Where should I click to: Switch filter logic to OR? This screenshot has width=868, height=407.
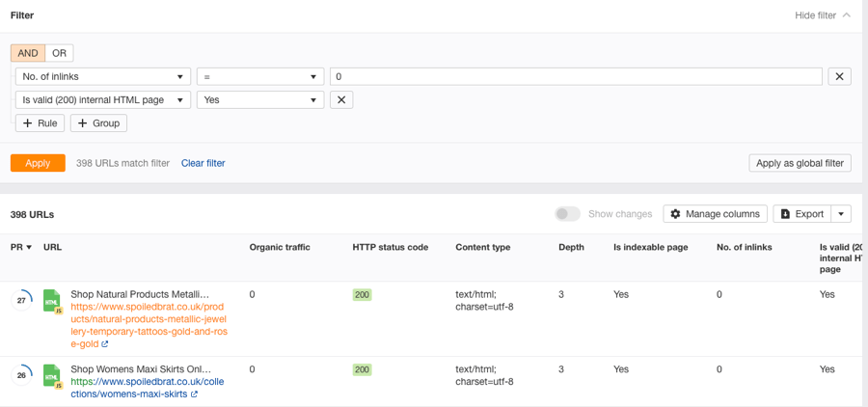(59, 53)
